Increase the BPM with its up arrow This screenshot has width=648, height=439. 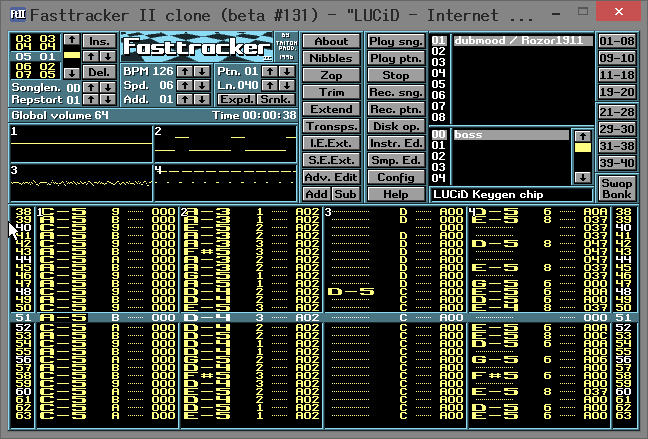click(x=186, y=72)
